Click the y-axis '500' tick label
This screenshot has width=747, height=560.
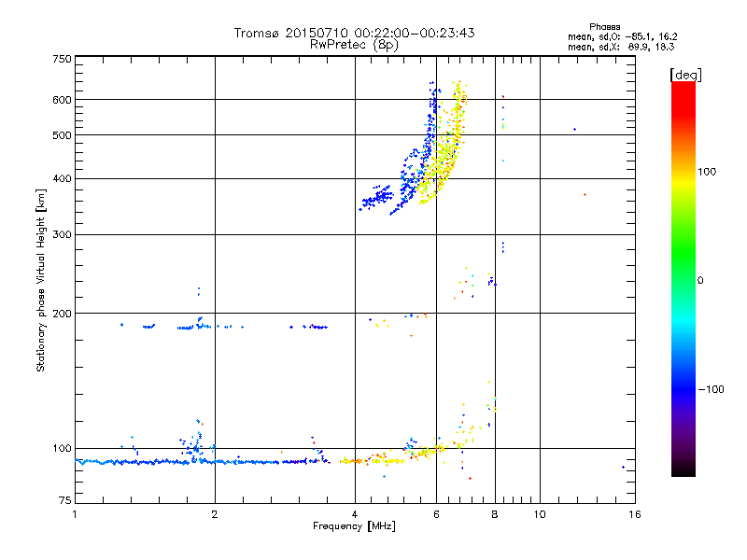pyautogui.click(x=62, y=135)
